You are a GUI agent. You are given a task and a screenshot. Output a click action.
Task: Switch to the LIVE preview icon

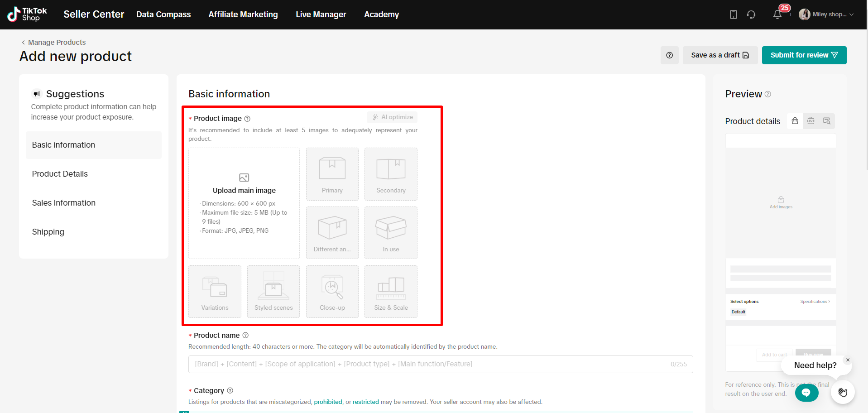pos(810,121)
